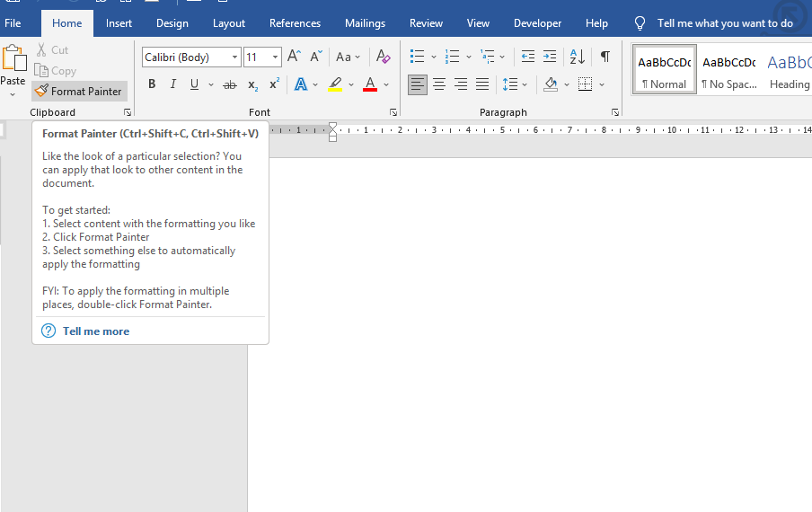
Task: Toggle superscript formatting
Action: tap(274, 84)
